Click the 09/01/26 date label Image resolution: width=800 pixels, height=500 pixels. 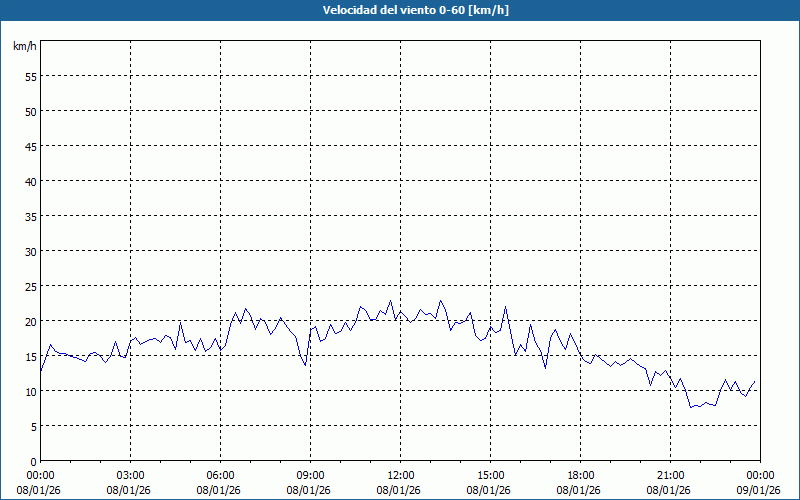click(x=759, y=489)
